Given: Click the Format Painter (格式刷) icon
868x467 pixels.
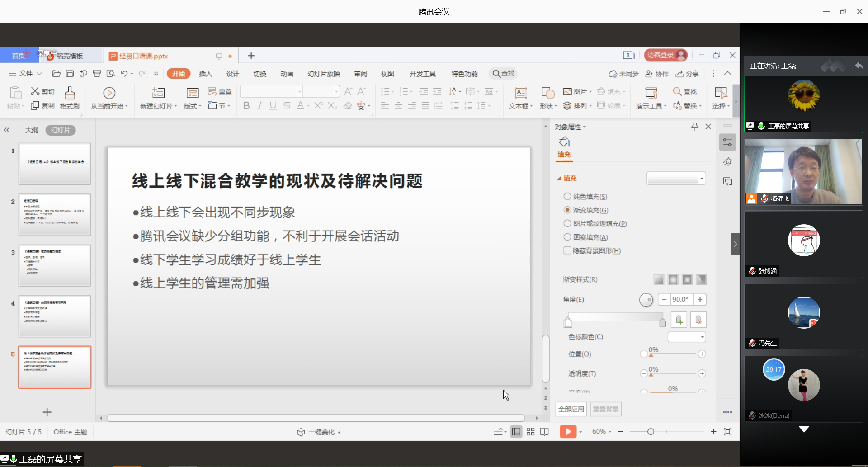Looking at the screenshot, I should pos(70,94).
